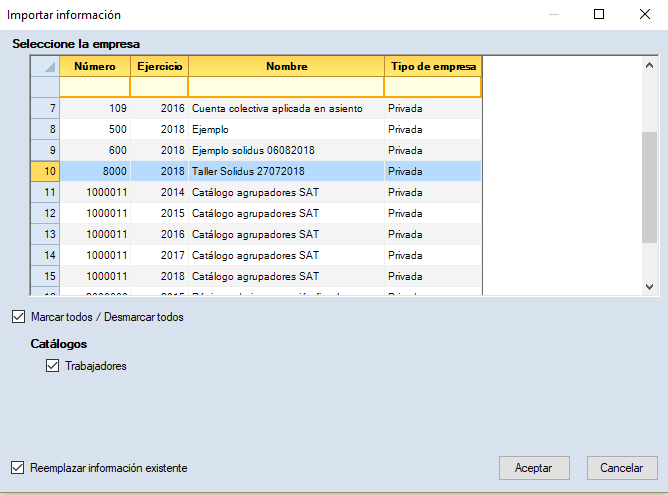Screen dimensions: 668x495
Task: Select Catálogo agrupadores SAT 2014 row
Action: coord(255,192)
